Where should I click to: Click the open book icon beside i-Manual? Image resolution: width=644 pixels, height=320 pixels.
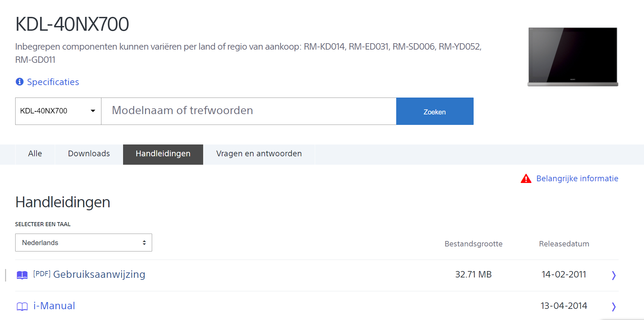[x=22, y=306]
